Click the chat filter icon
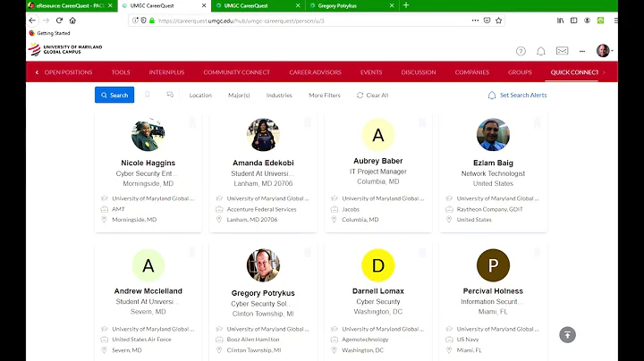 pyautogui.click(x=170, y=95)
